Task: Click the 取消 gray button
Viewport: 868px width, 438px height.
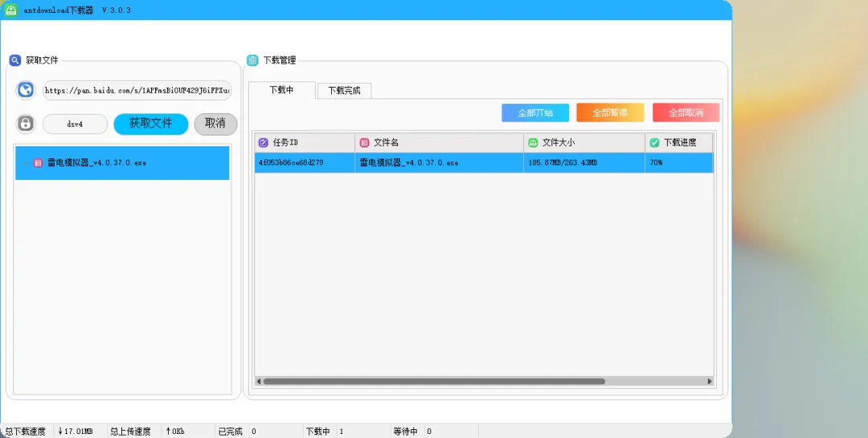Action: point(215,124)
